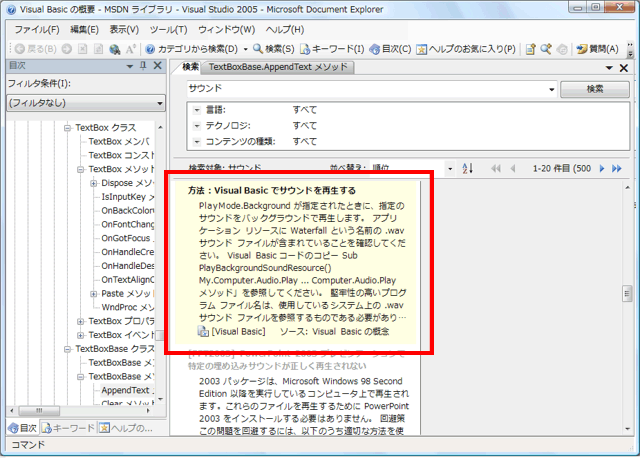This screenshot has height=458, width=640.
Task: Expand the 言語 filter
Action: point(197,110)
